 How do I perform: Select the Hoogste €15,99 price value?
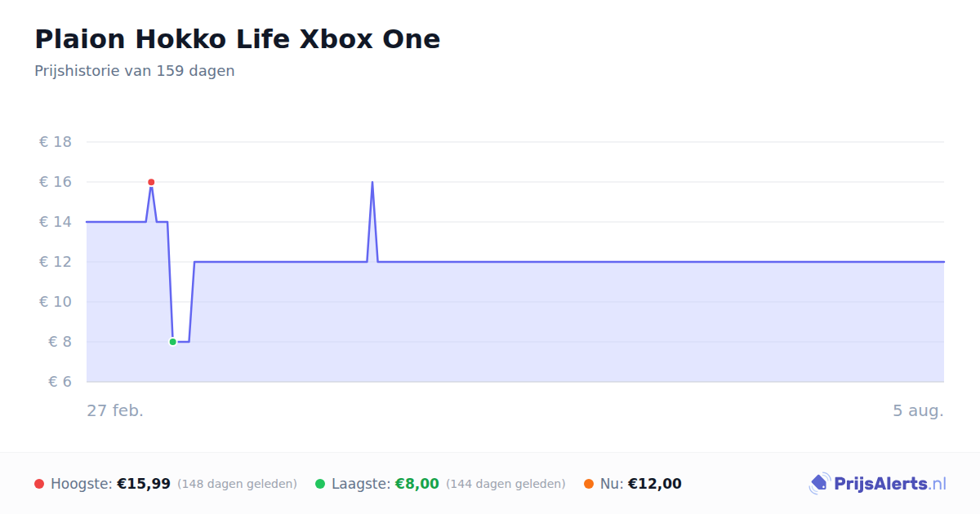[x=144, y=484]
